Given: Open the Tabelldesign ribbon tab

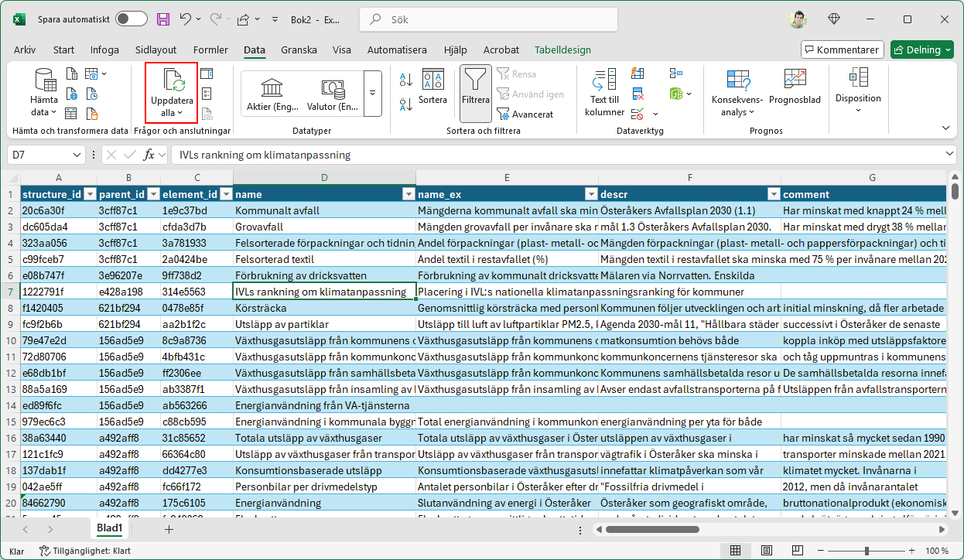Looking at the screenshot, I should [x=562, y=50].
